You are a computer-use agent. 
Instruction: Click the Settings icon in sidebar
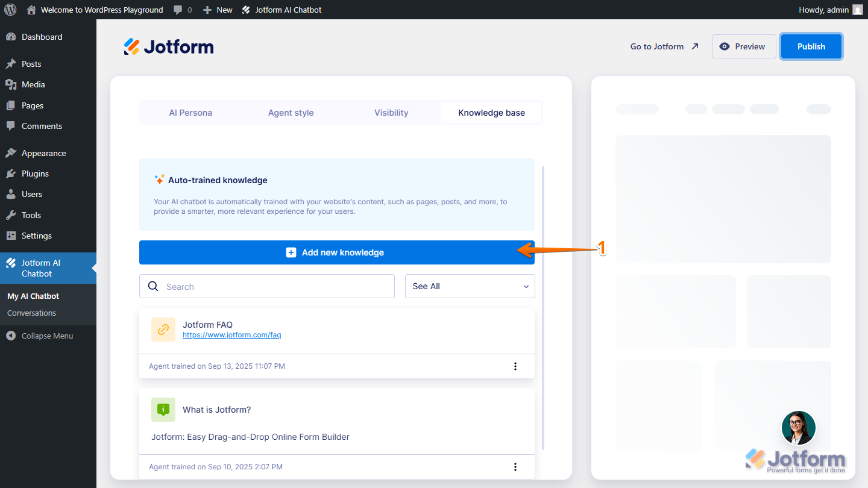click(11, 236)
